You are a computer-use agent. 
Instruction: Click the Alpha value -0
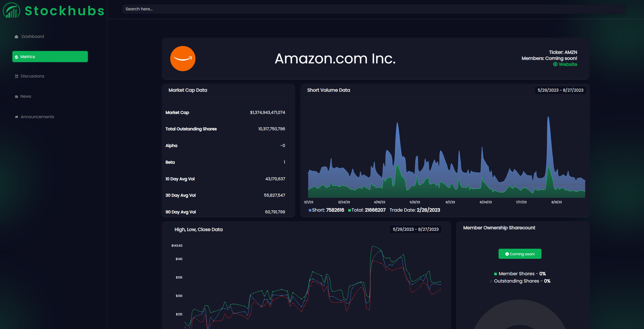pos(283,146)
